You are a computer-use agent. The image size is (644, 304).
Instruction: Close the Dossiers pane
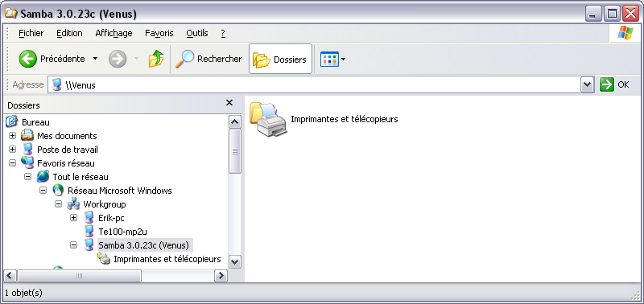click(x=229, y=103)
